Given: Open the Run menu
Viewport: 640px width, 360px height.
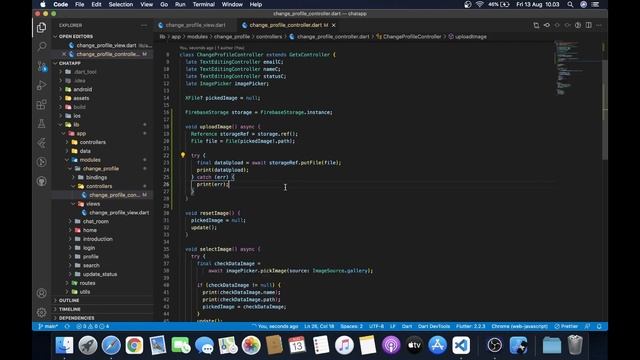Looking at the screenshot, I should pos(180,4).
